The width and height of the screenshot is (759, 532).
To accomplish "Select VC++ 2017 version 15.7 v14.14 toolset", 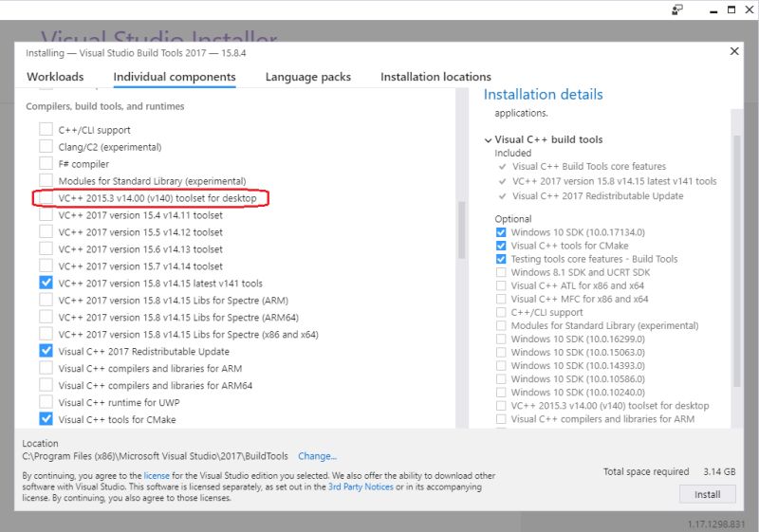I will 46,266.
